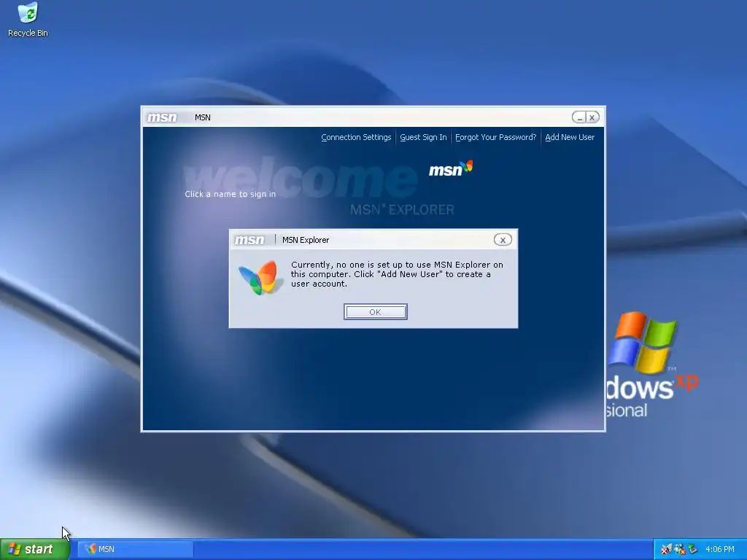Click OK in the MSN Explorer dialog
747x560 pixels.
pos(376,312)
